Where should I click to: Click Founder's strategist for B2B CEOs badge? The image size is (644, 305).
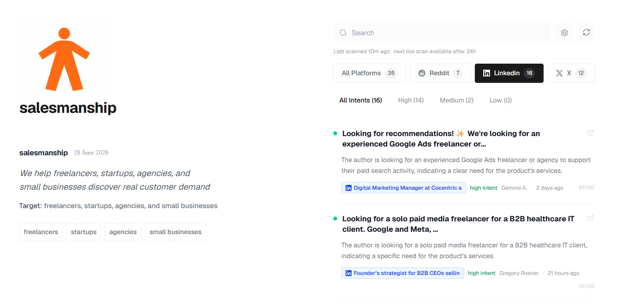pyautogui.click(x=402, y=273)
